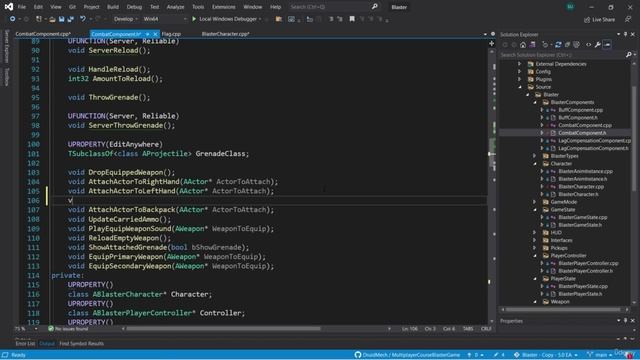Viewport: 640px width, 360px height.
Task: Open the Debug menu
Action: (134, 7)
